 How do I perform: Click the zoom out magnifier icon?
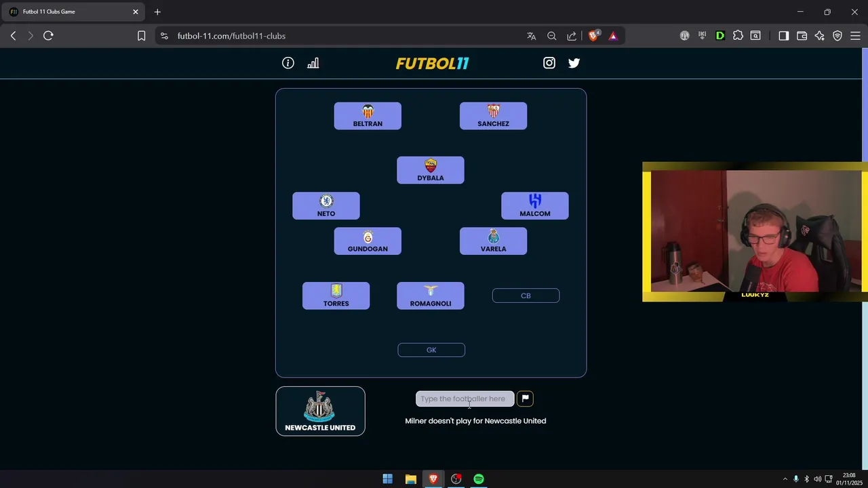coord(552,36)
